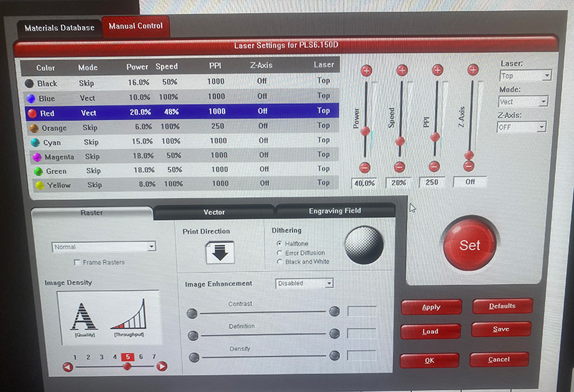The width and height of the screenshot is (574, 392).
Task: Click the Blue color ball
Action: 31,98
